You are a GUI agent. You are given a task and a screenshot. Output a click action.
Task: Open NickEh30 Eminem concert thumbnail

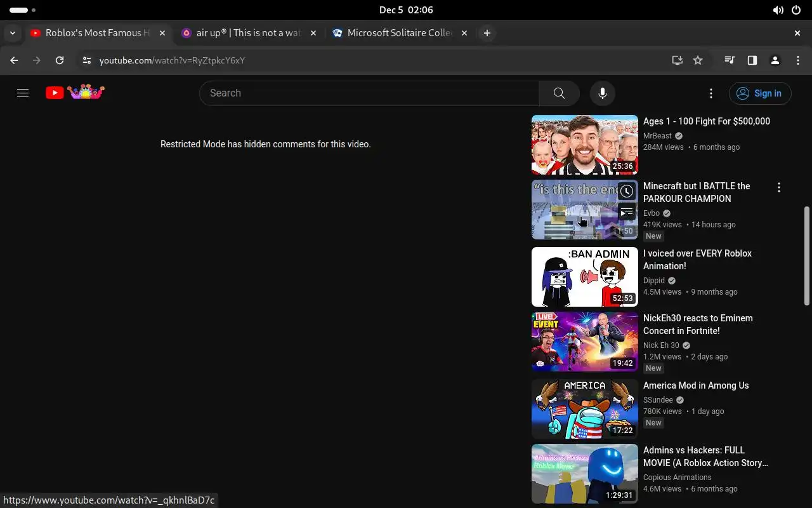click(584, 342)
